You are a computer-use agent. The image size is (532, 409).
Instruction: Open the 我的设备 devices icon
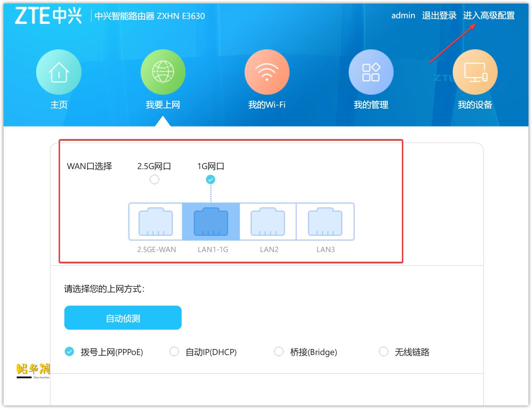click(x=474, y=72)
